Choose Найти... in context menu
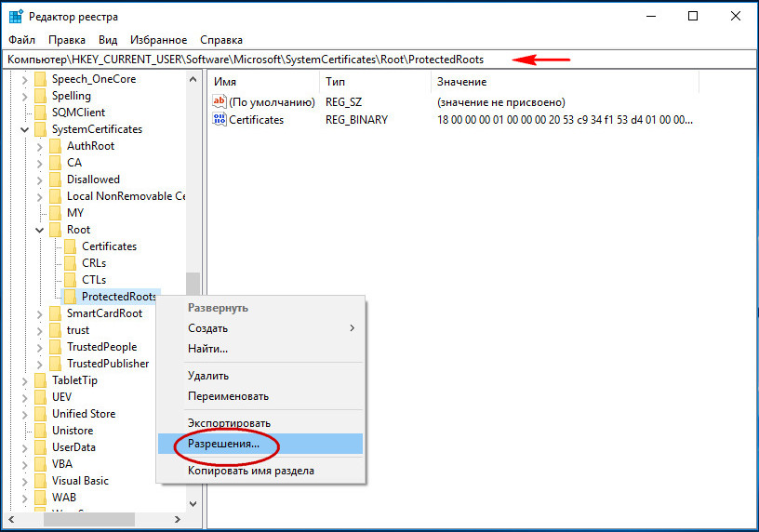 click(x=260, y=349)
